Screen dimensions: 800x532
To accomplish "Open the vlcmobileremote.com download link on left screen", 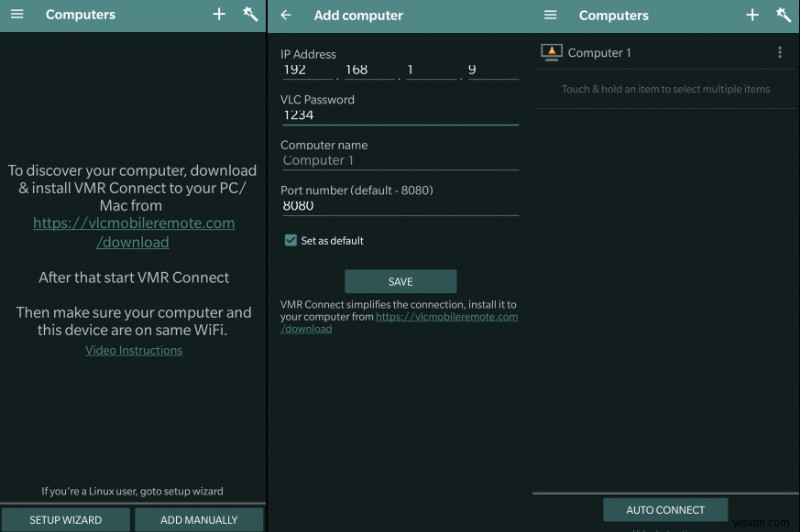I will [134, 233].
